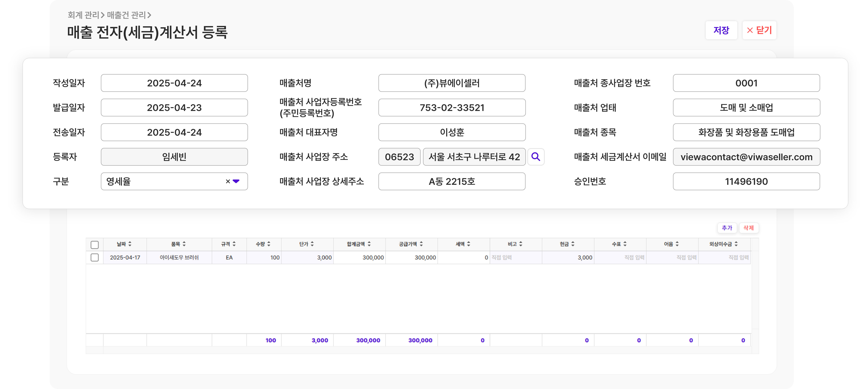Click the 종목 field 화장품 및 화장용품 도매업
Viewport: 868px width, 389px height.
tap(746, 132)
